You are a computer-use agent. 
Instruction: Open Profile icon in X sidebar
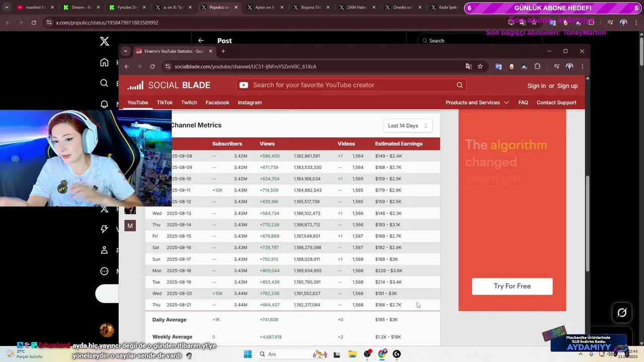pos(104,250)
